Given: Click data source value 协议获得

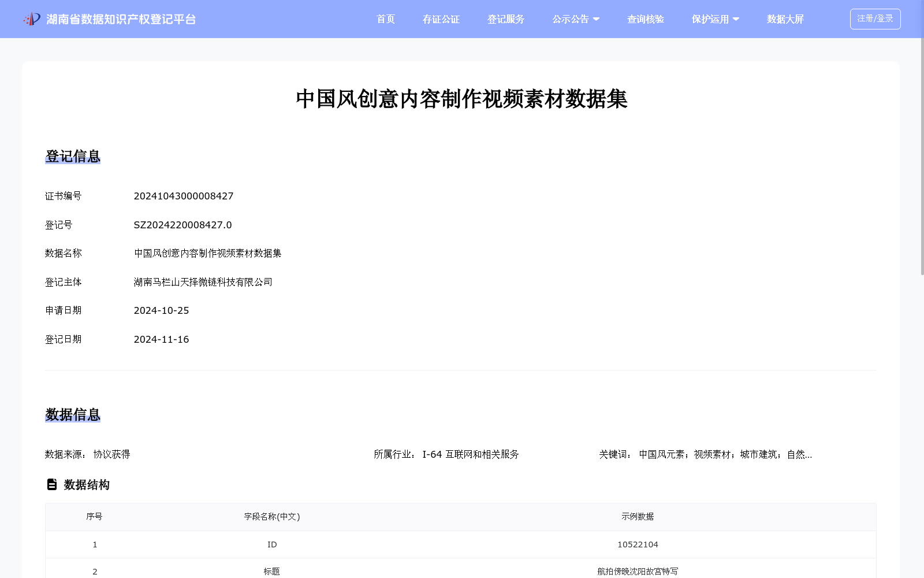Looking at the screenshot, I should pyautogui.click(x=112, y=454).
